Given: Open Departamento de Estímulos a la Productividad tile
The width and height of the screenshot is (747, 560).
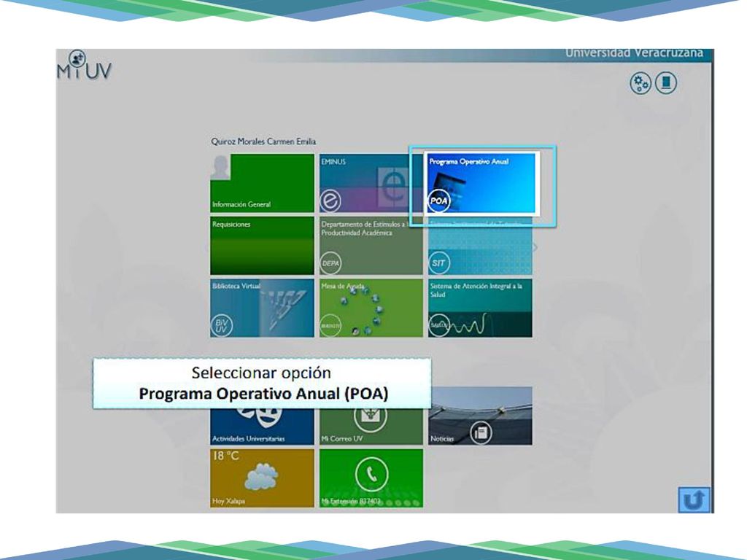Looking at the screenshot, I should tap(371, 246).
